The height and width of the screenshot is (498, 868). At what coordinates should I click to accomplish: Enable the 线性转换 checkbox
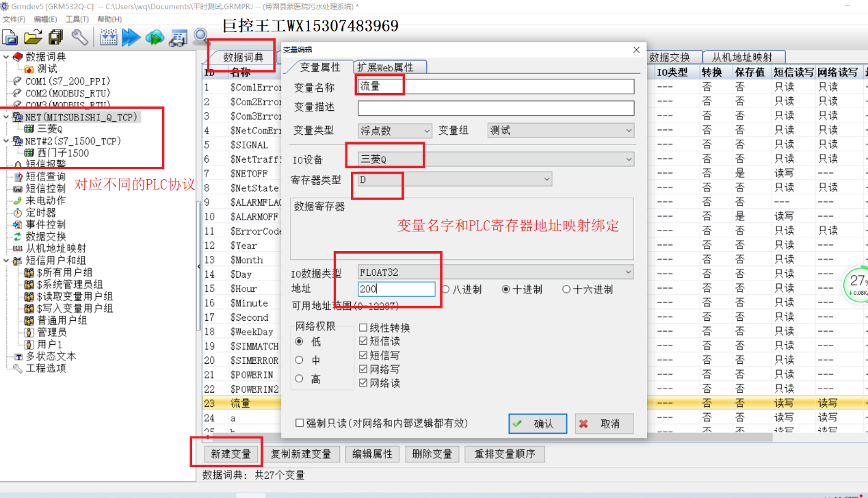pos(363,328)
